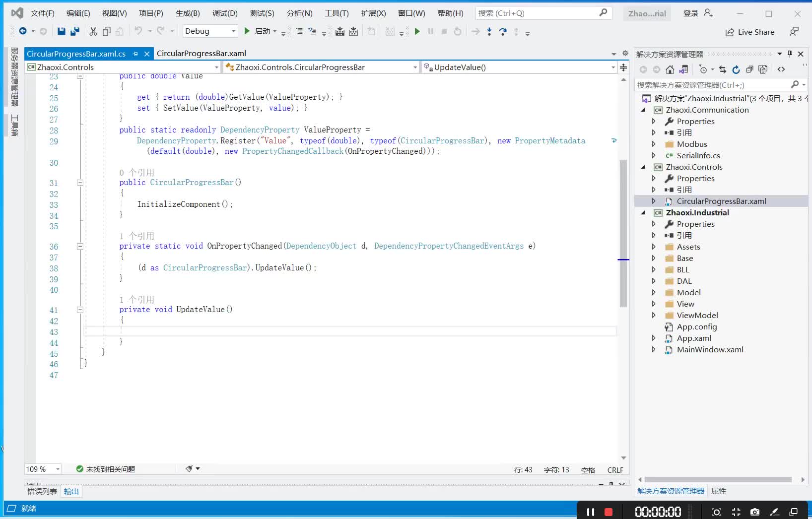Click Solution Explorer Home icon
The height and width of the screenshot is (519, 812).
coord(670,69)
